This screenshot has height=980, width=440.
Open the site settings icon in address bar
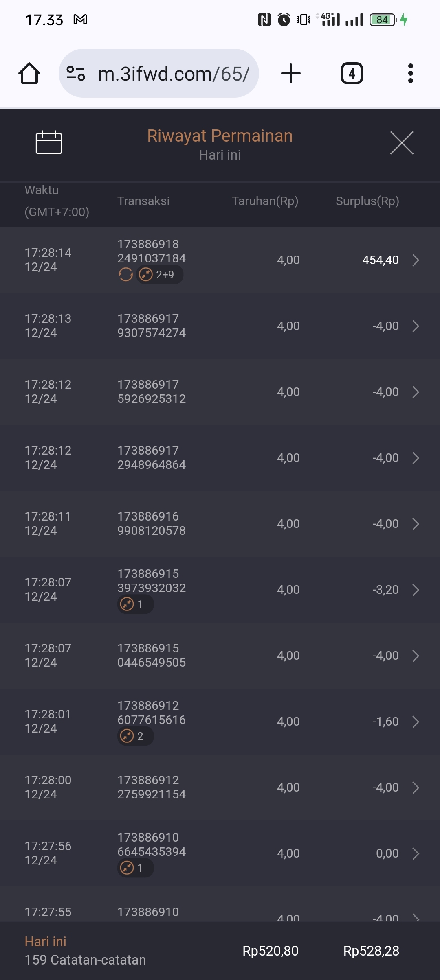tap(76, 74)
